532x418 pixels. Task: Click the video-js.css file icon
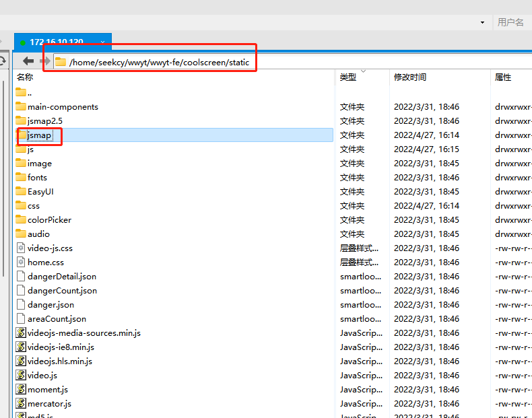point(21,248)
